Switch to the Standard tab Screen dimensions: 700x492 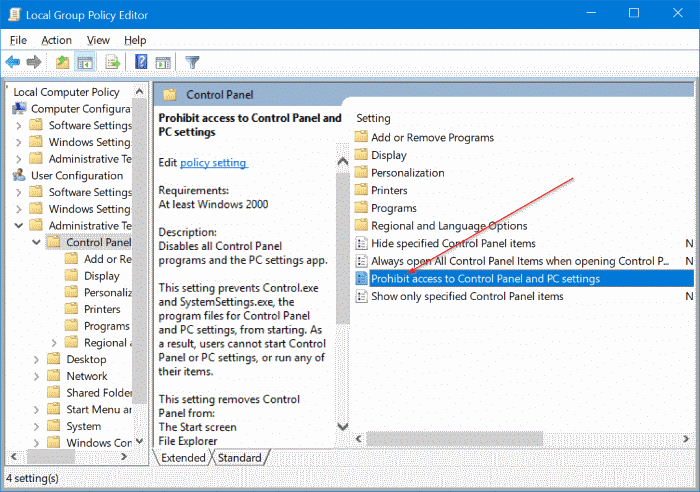pos(240,457)
